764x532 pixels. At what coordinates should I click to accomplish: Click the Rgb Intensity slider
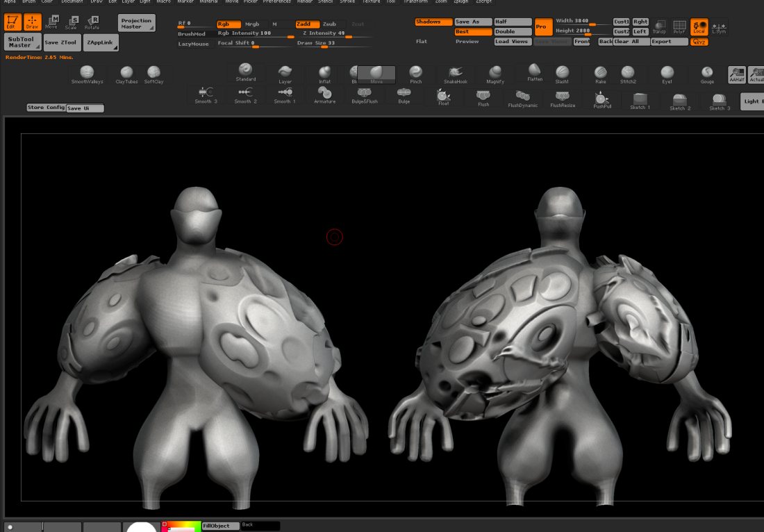[256, 33]
